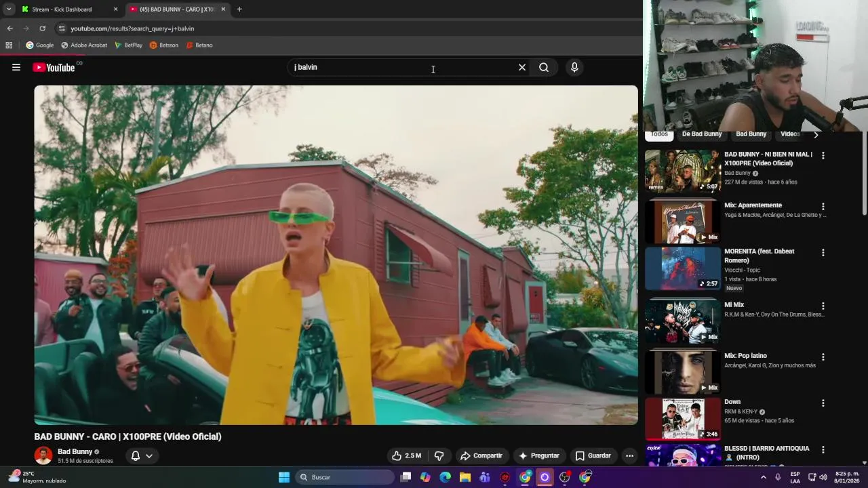Open the BetPlay bookmark

(x=128, y=45)
